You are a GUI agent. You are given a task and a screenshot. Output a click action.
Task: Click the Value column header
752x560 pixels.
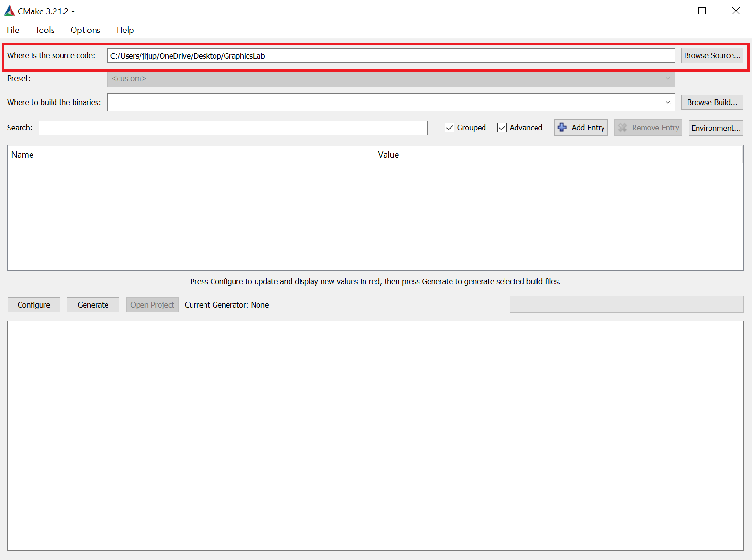(559, 155)
